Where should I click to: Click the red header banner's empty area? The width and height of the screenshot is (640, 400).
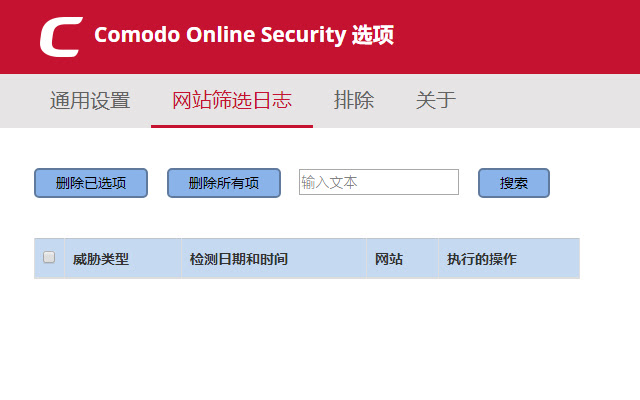point(520,37)
